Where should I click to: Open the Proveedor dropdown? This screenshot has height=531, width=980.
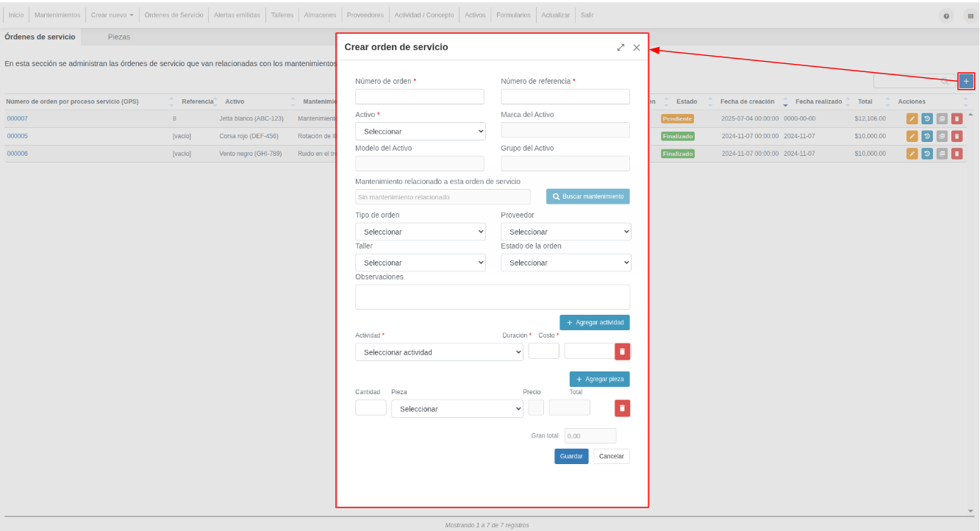coord(566,232)
